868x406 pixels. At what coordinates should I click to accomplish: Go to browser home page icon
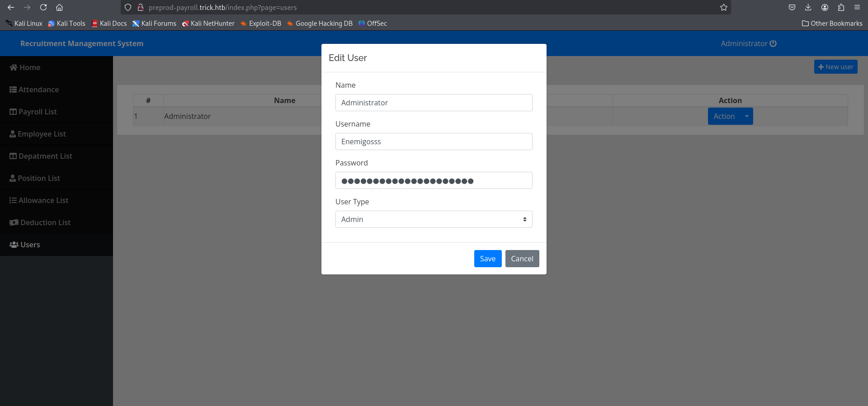click(x=59, y=7)
